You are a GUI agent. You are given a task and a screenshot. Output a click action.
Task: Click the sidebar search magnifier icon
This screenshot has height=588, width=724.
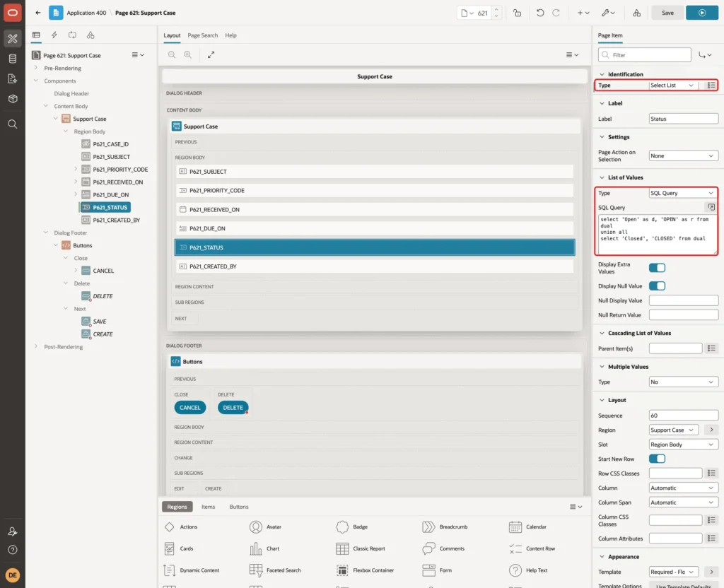[x=13, y=124]
